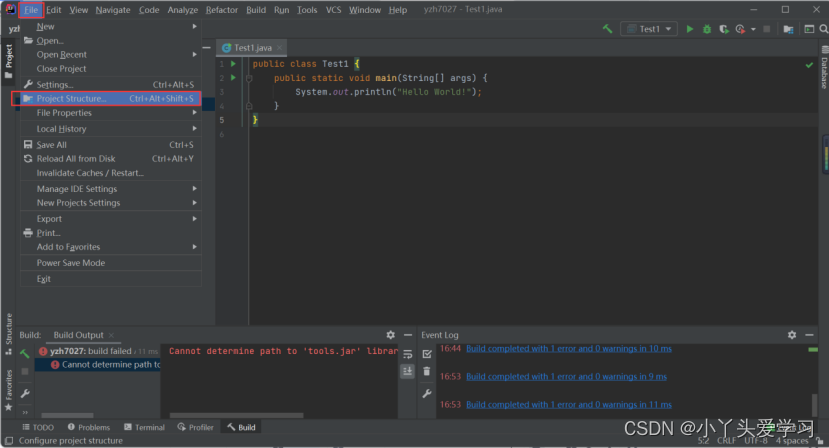Run with coverage icon in toolbar
The height and width of the screenshot is (448, 829).
(724, 29)
